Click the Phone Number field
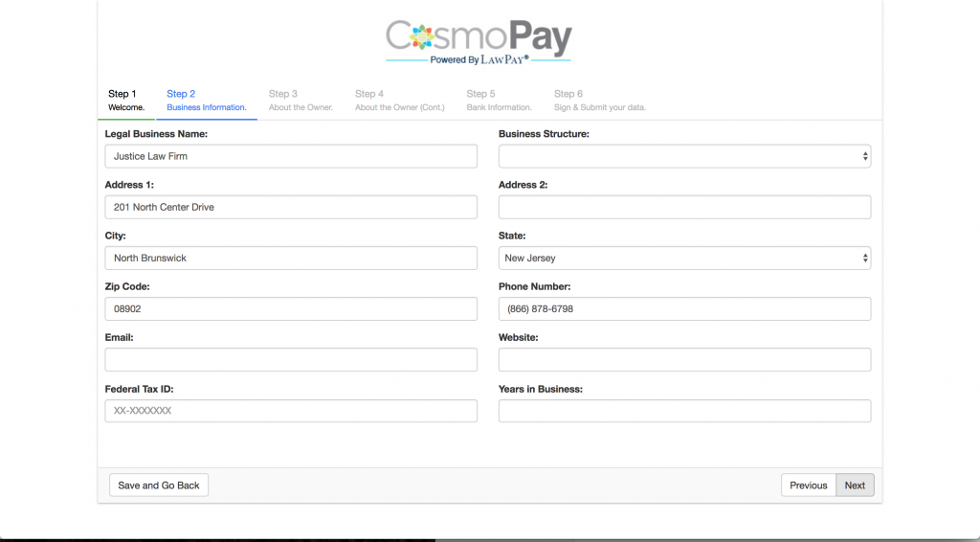980x542 pixels. 684,308
